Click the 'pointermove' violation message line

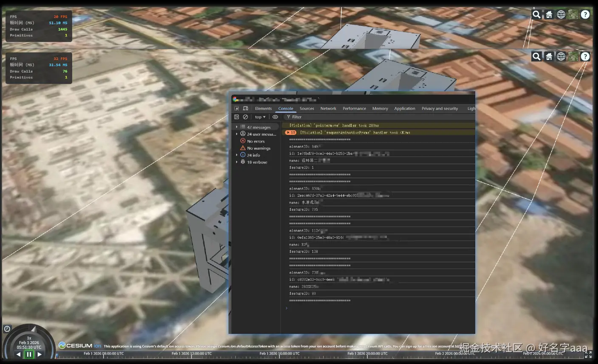pos(334,126)
